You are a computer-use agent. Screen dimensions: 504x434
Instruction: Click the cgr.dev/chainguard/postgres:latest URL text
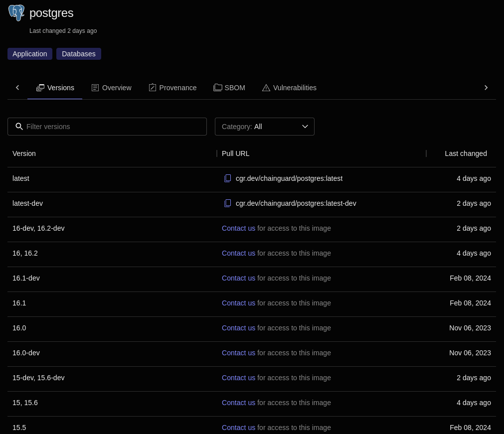[289, 178]
